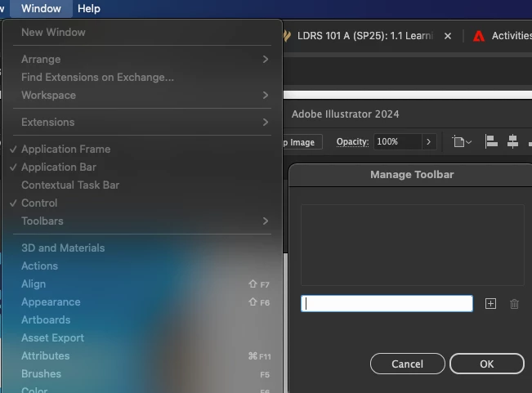The width and height of the screenshot is (532, 393).
Task: Open the Actions panel
Action: tap(142, 266)
